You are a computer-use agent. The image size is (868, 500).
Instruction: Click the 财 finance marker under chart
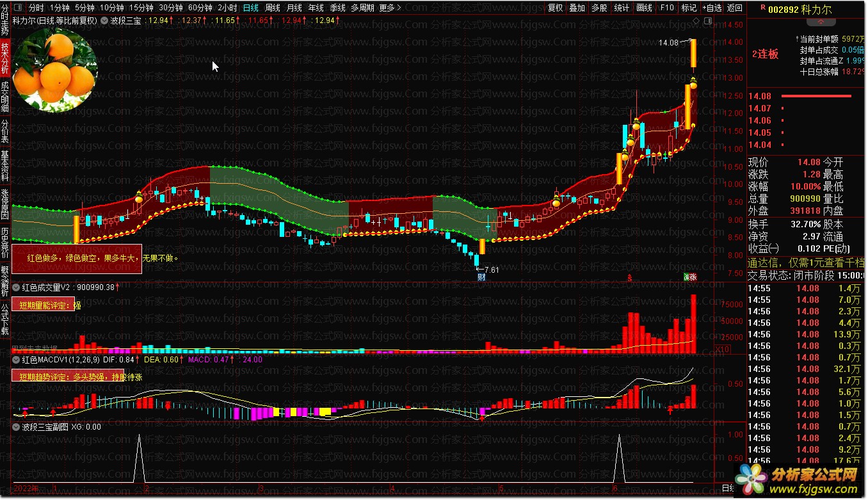481,277
